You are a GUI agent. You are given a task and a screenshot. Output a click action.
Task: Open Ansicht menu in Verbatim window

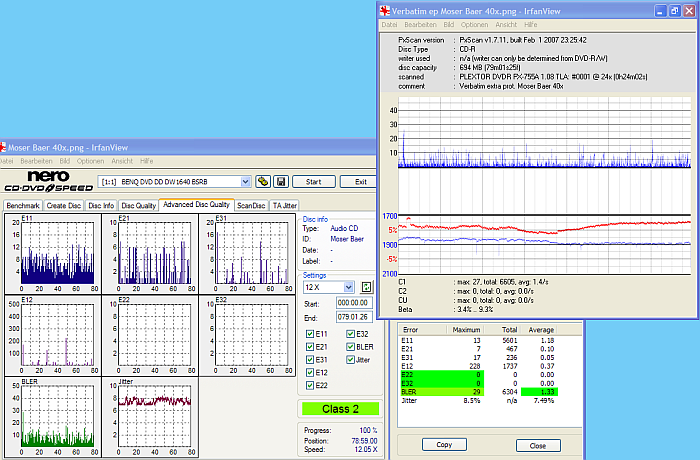506,25
